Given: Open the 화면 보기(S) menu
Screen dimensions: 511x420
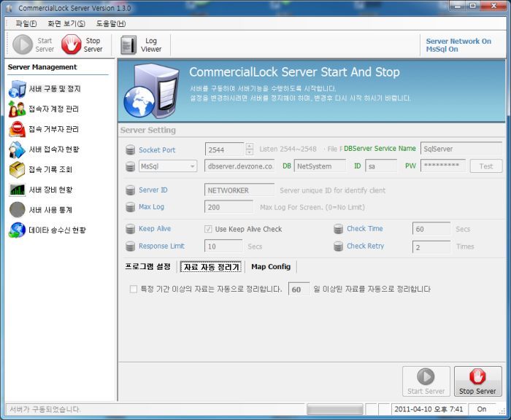Looking at the screenshot, I should point(66,24).
